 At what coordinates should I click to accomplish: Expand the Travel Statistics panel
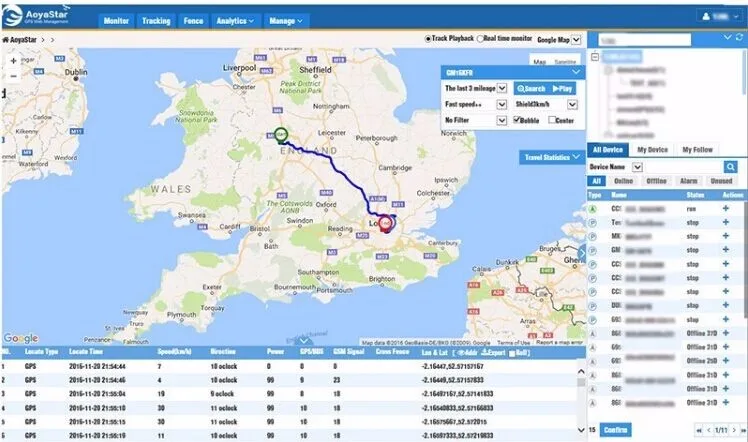click(576, 157)
